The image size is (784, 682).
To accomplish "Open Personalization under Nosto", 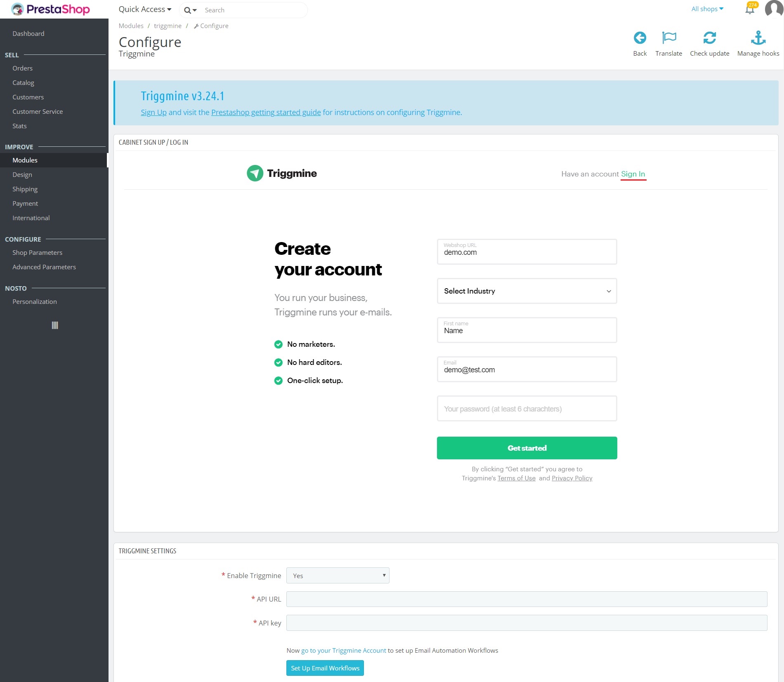I will click(35, 301).
